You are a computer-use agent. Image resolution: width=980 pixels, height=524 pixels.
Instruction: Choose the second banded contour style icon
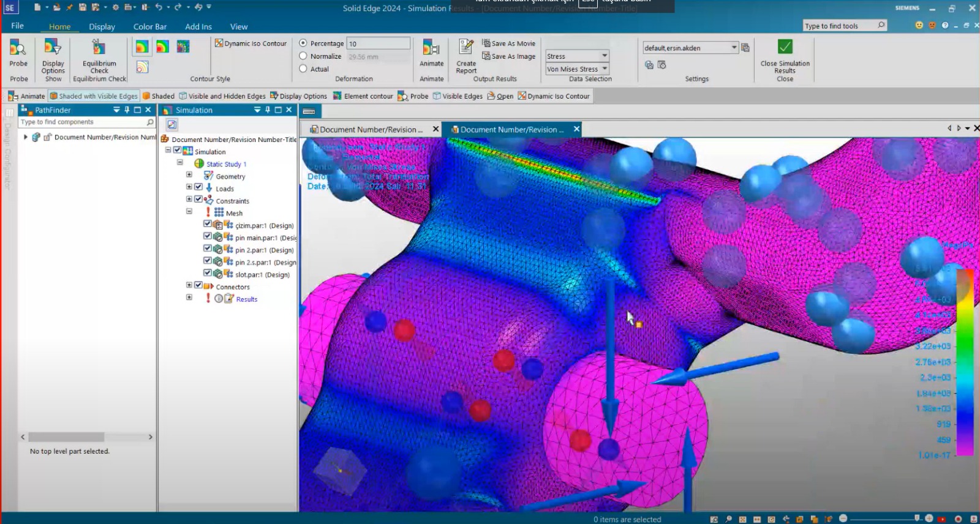[163, 47]
